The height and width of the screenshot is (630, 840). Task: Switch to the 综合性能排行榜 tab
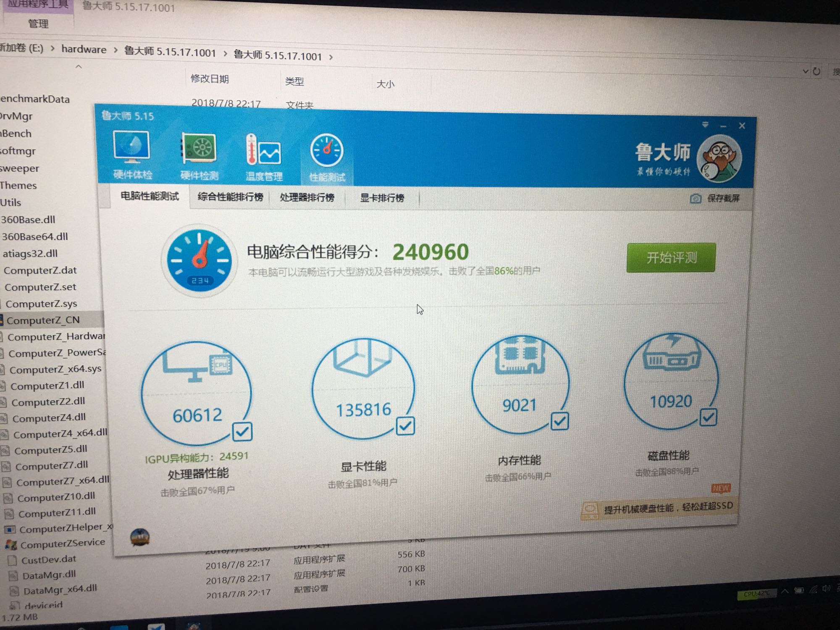pos(230,197)
